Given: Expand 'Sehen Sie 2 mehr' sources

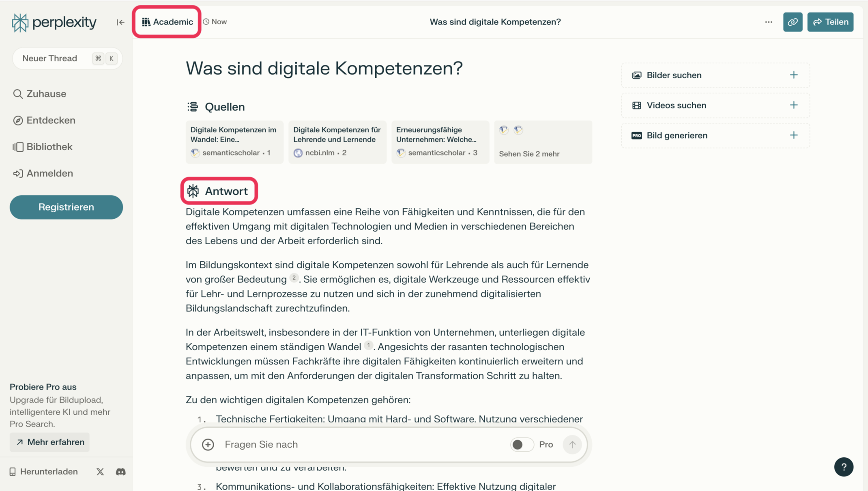Looking at the screenshot, I should 543,142.
